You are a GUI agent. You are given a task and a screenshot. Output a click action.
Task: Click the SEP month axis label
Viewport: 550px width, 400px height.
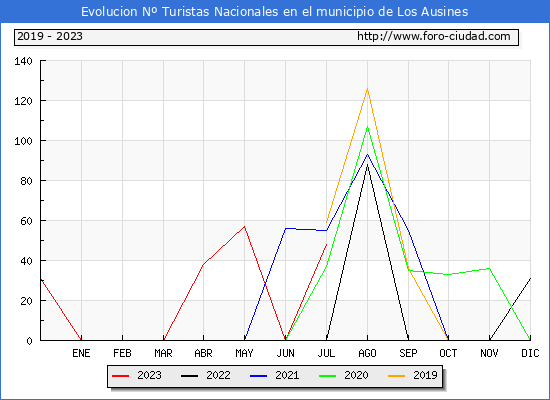[x=408, y=353]
